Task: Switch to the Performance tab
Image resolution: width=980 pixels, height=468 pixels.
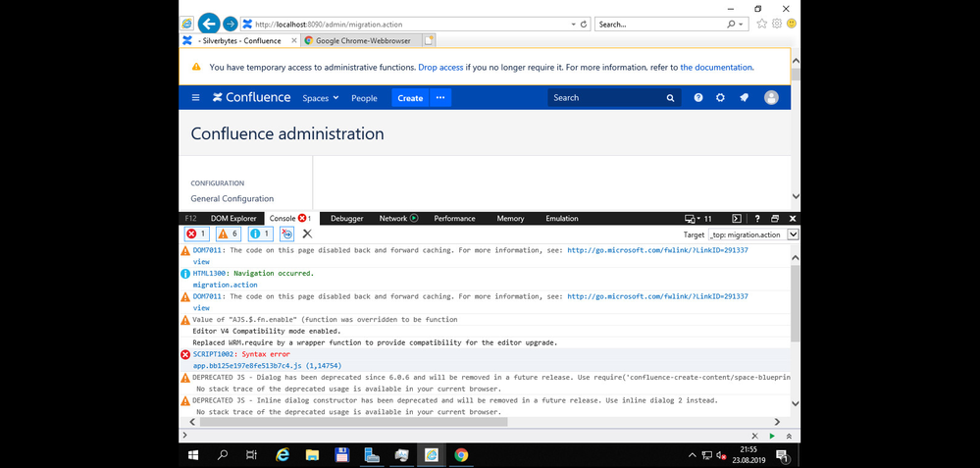Action: point(454,219)
